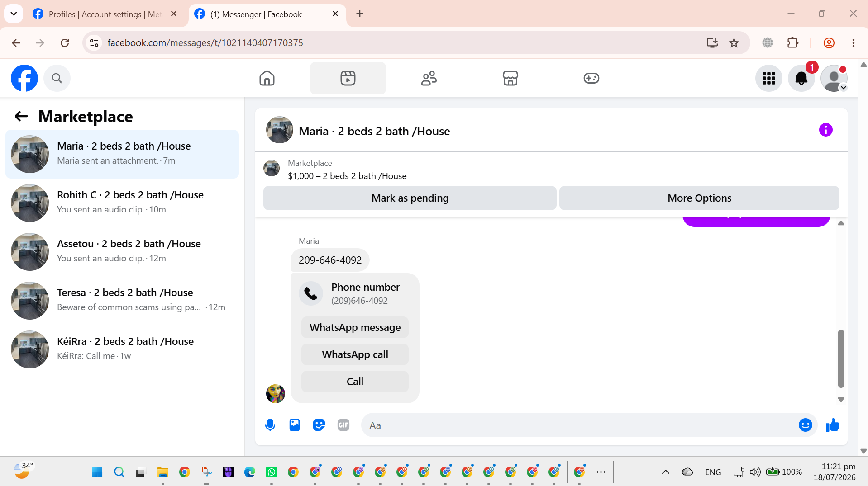Viewport: 868px width, 486px height.
Task: Click the chat scrollbar thumb
Action: tap(841, 359)
